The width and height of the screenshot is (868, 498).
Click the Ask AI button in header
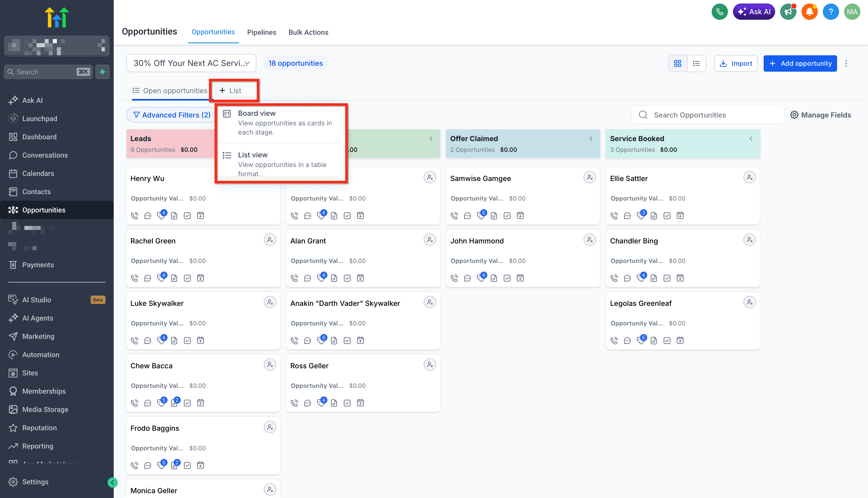[754, 12]
